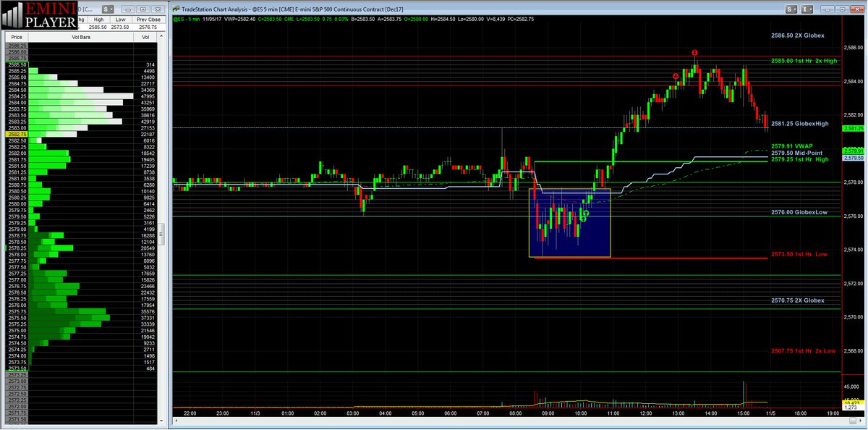Image resolution: width=868 pixels, height=430 pixels.
Task: Click the Matrix scrollbar down arrow
Action: (x=162, y=420)
